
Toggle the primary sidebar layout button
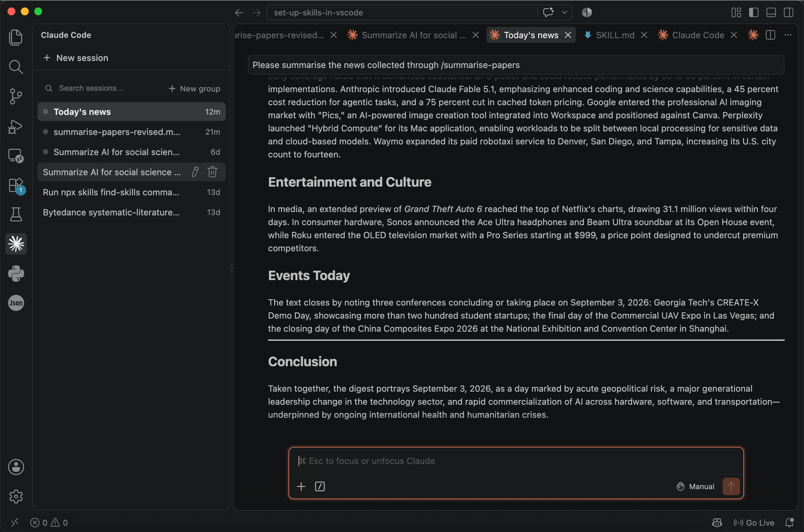click(753, 12)
